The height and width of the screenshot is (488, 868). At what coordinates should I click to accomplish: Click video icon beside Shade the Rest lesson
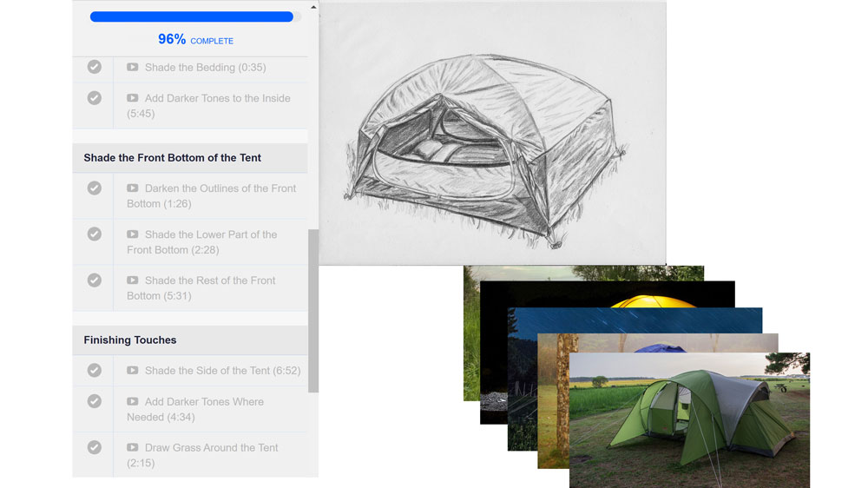point(132,280)
